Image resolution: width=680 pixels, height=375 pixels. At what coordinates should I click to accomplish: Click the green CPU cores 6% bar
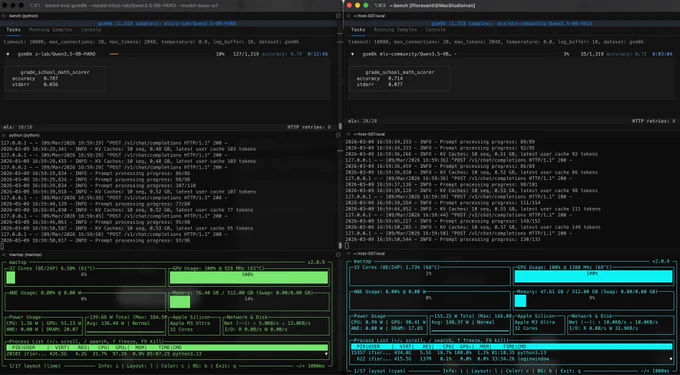(10, 277)
